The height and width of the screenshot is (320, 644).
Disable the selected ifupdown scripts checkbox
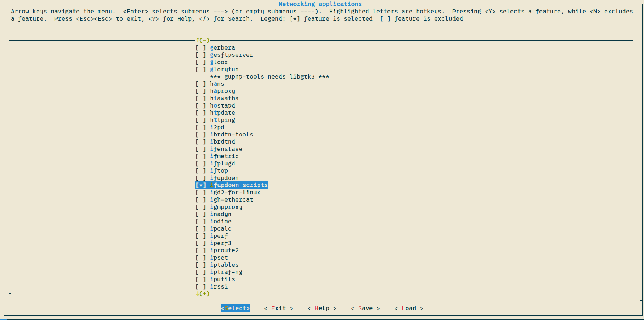[201, 185]
